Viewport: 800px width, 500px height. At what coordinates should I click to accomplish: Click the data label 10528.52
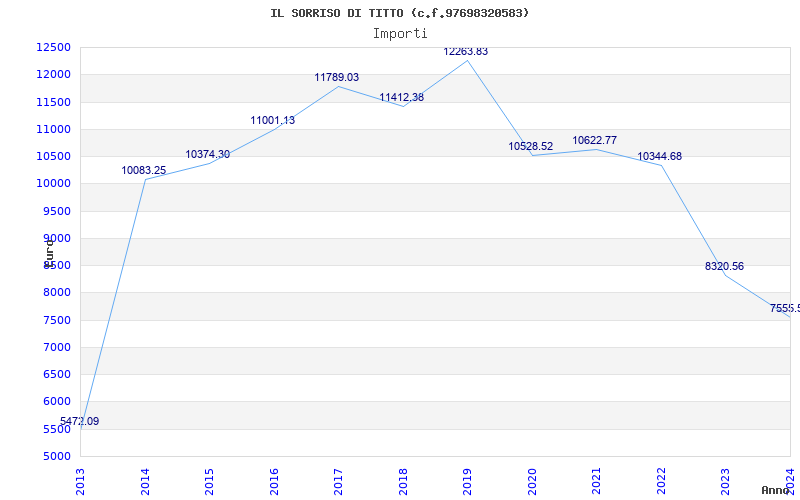tap(531, 146)
